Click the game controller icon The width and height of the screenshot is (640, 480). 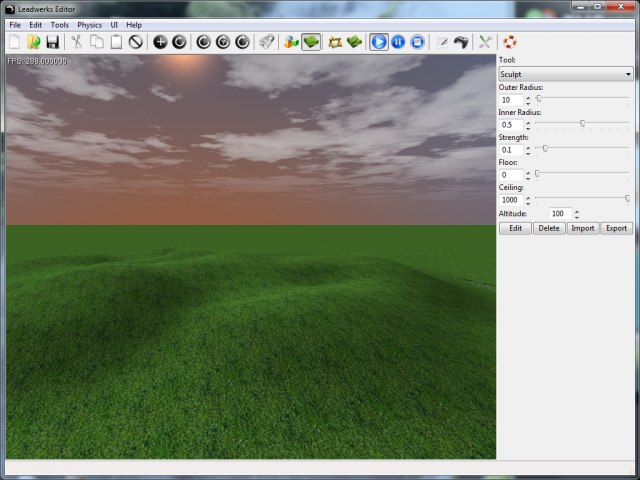pos(460,42)
